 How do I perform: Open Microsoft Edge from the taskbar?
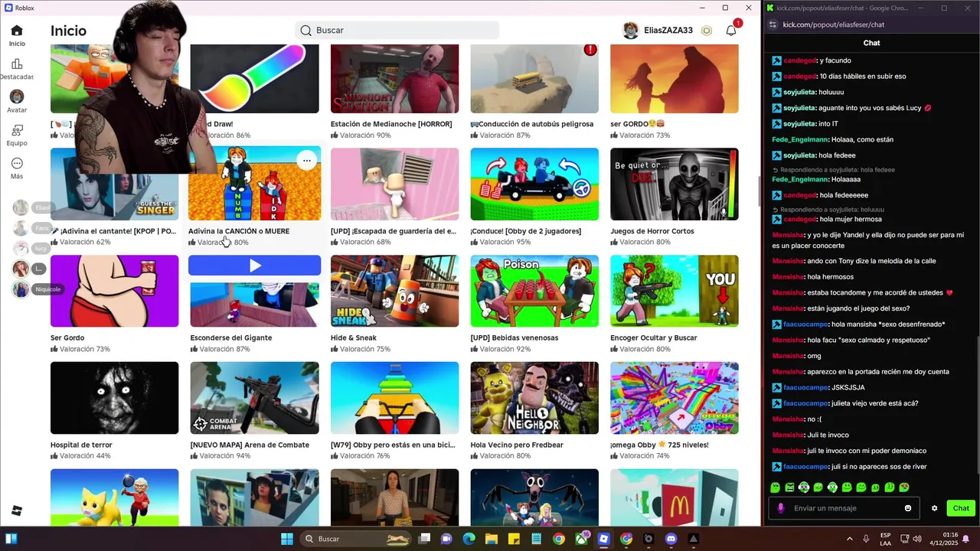pyautogui.click(x=469, y=539)
